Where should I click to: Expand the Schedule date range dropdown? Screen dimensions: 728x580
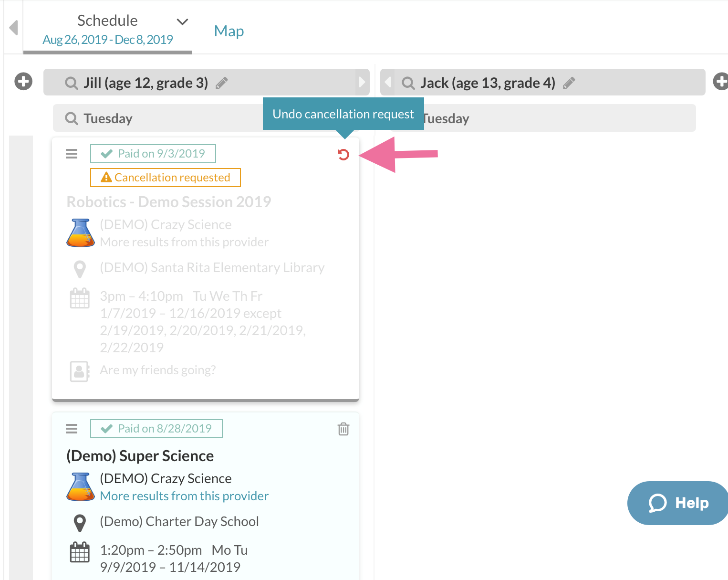182,22
